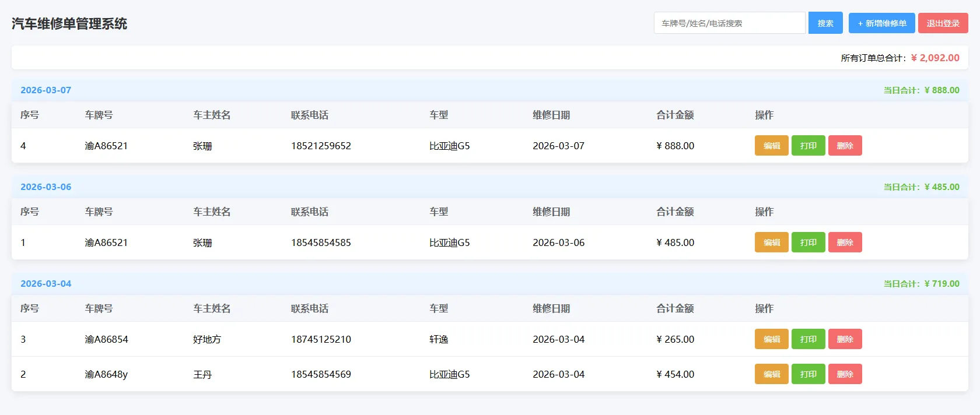Select the 2026-03-07 date group header
The image size is (980, 415).
pyautogui.click(x=46, y=90)
